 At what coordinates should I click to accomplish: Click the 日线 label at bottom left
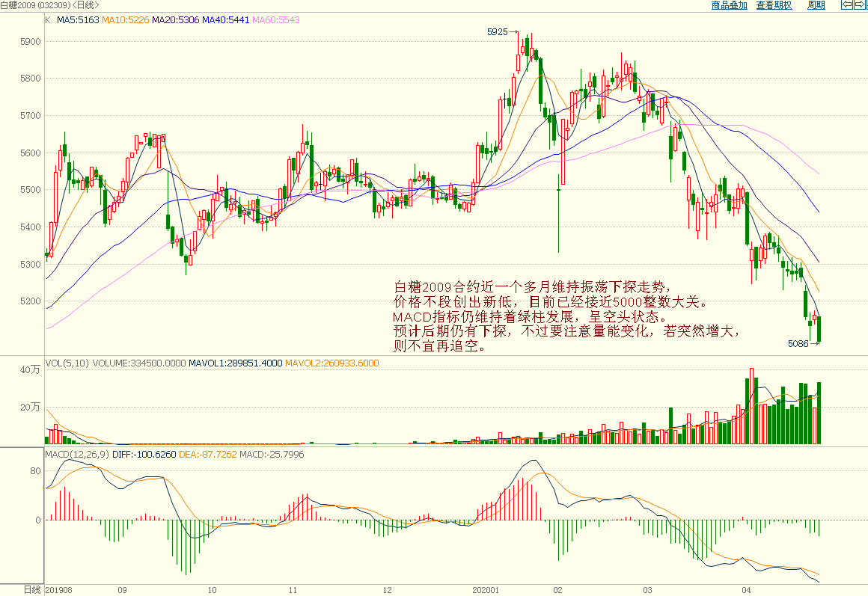[x=31, y=590]
